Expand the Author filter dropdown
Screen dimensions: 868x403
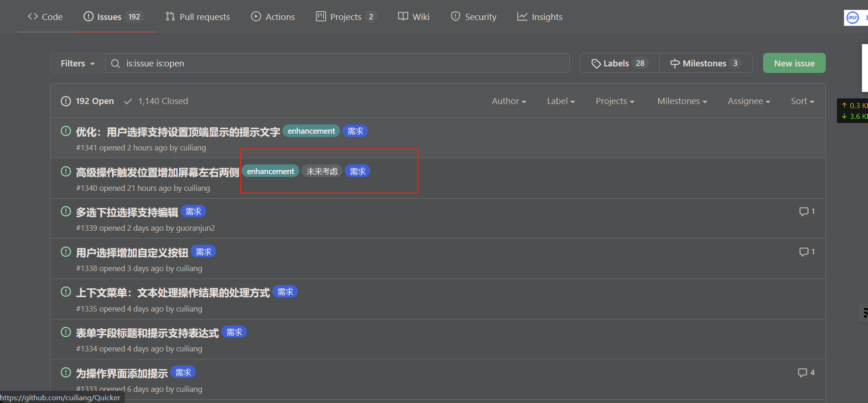pos(509,101)
